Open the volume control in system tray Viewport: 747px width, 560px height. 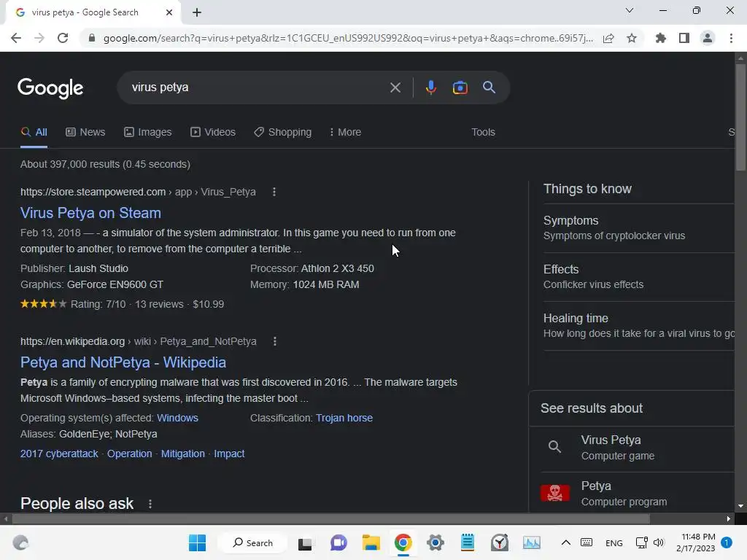coord(659,542)
